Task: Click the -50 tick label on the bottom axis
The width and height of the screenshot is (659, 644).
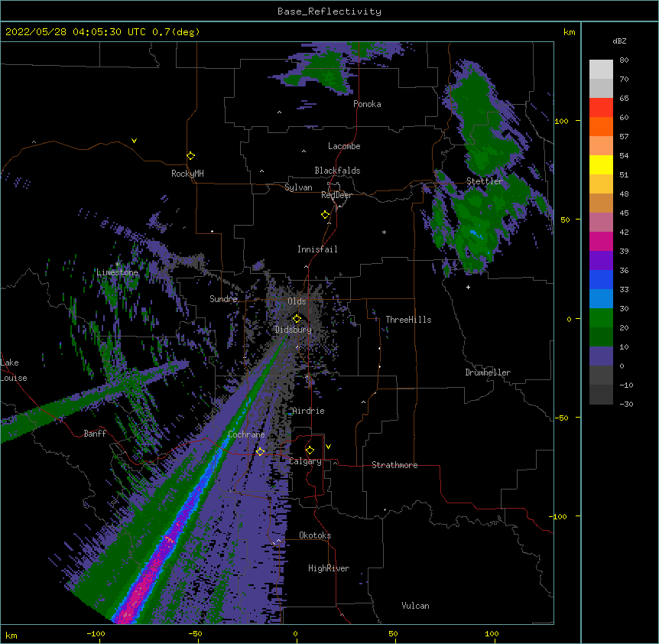Action: (195, 633)
